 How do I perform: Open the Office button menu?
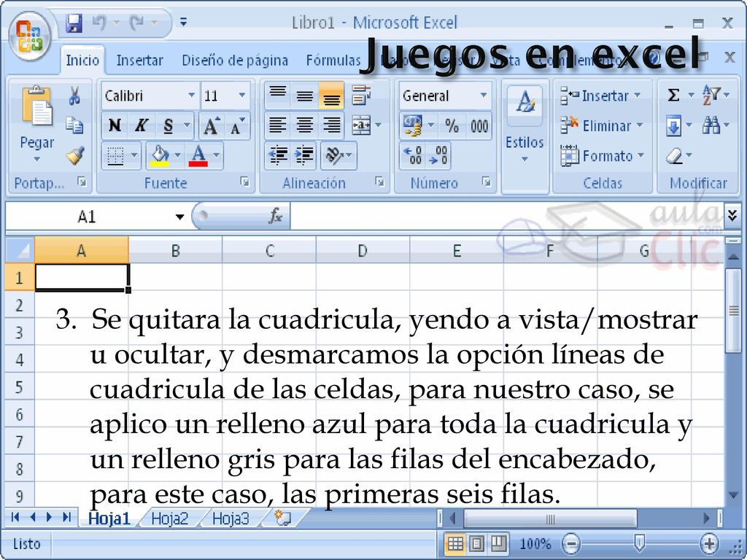coord(29,37)
